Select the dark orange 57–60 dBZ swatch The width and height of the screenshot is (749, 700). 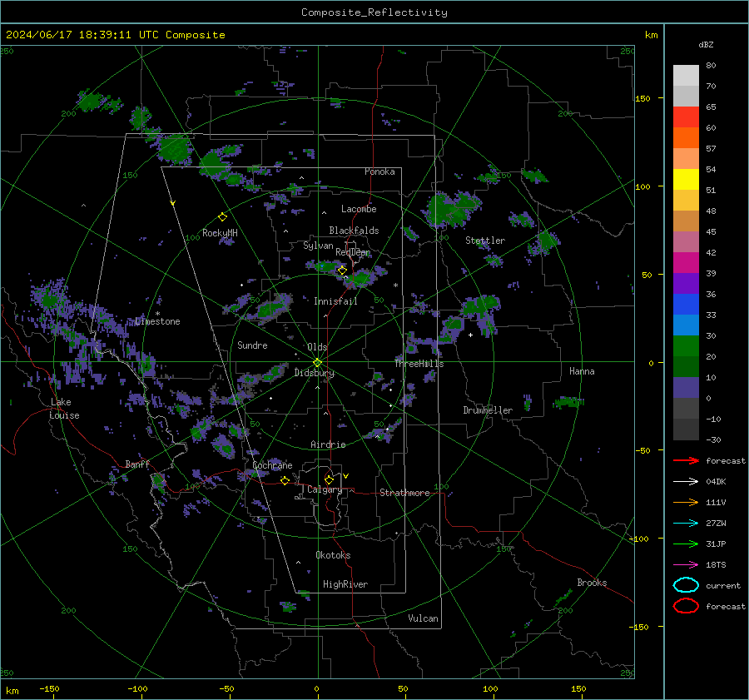[686, 138]
